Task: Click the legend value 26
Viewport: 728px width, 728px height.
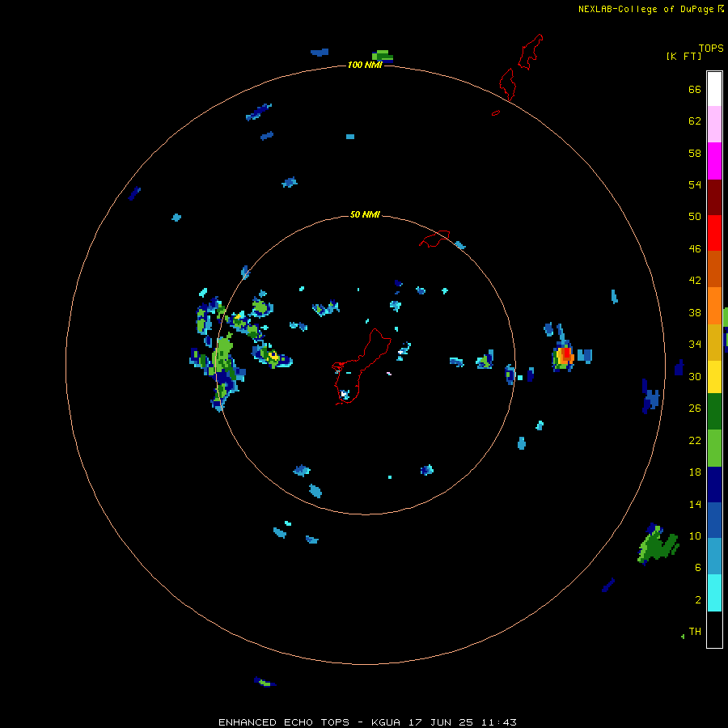Action: tap(695, 408)
